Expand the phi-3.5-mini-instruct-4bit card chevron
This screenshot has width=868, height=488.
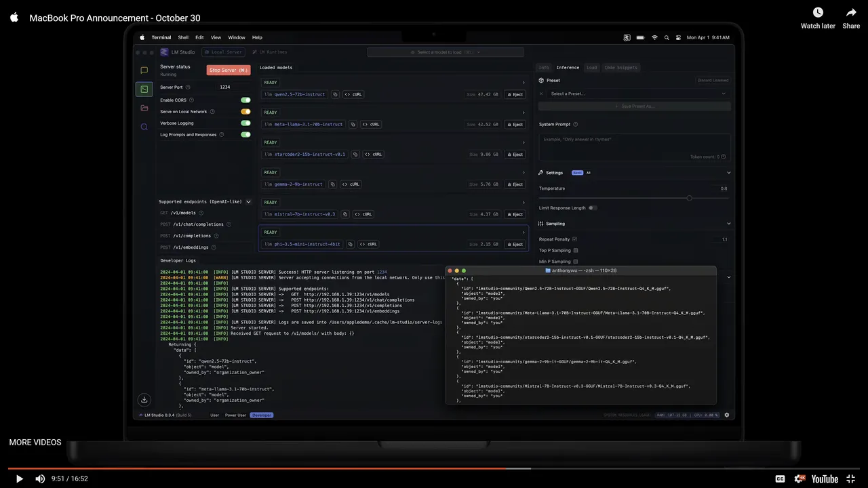(x=524, y=232)
